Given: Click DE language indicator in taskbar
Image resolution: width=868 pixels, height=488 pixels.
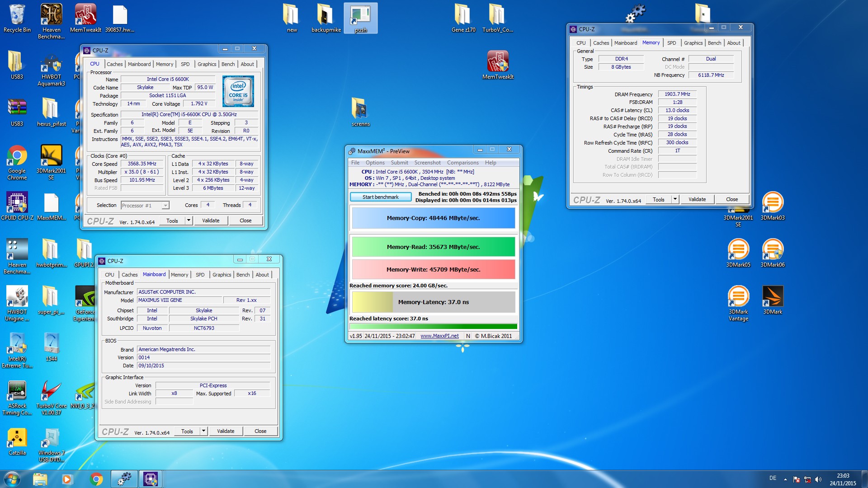Looking at the screenshot, I should pyautogui.click(x=773, y=478).
